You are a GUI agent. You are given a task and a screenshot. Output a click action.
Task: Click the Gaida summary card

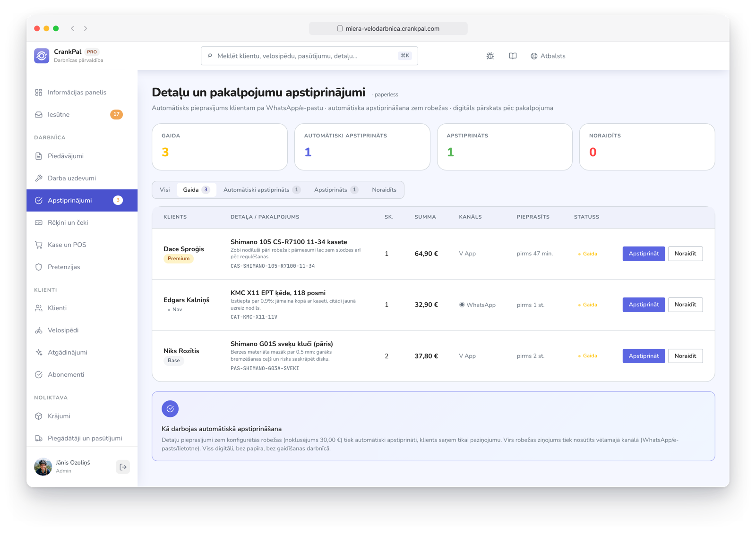tap(220, 147)
